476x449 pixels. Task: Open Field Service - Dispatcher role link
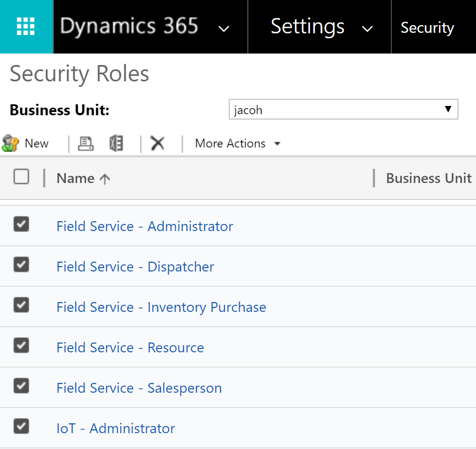tap(135, 267)
